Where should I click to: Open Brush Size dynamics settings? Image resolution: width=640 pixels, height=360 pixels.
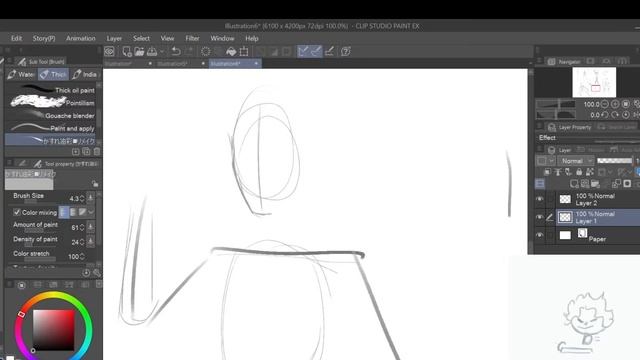point(91,199)
